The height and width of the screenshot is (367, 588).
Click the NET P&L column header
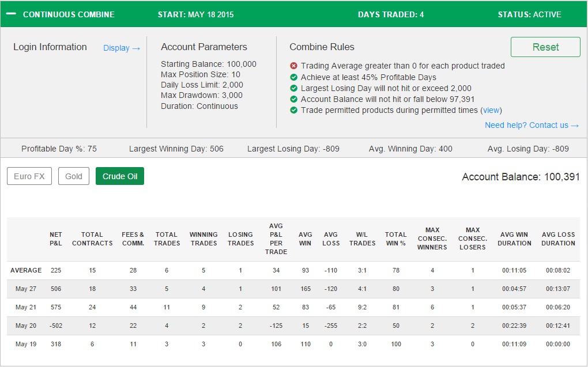click(x=56, y=239)
